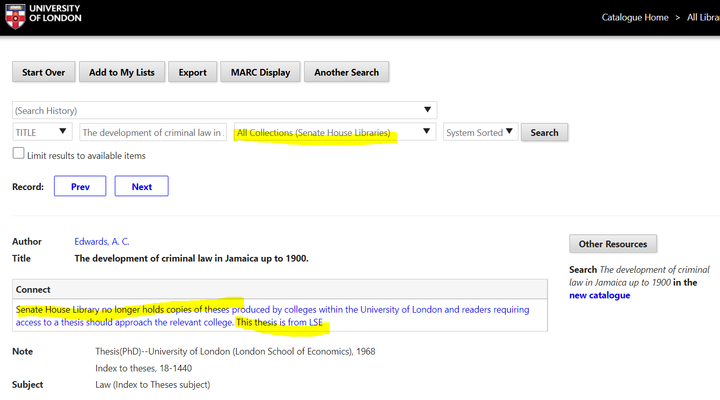Click the Start Over button

pos(44,72)
